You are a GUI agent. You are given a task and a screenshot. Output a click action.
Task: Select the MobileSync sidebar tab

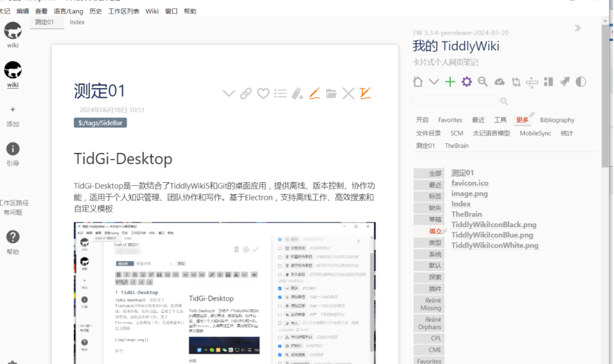coord(535,133)
